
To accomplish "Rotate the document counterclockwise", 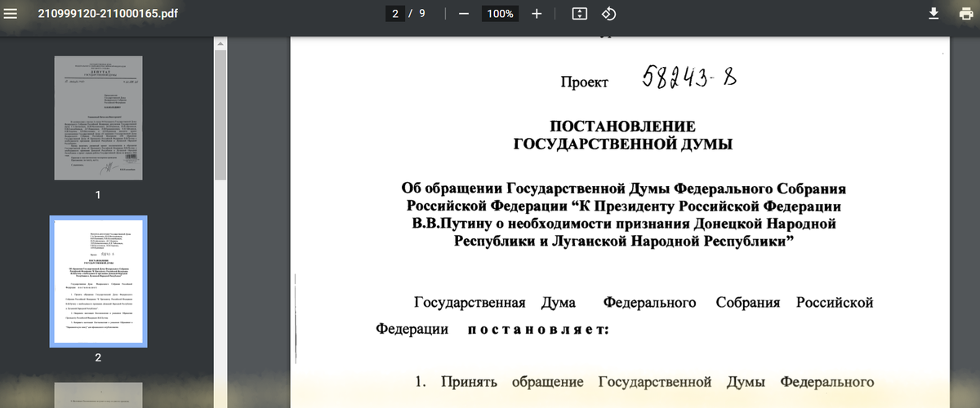I will tap(608, 14).
